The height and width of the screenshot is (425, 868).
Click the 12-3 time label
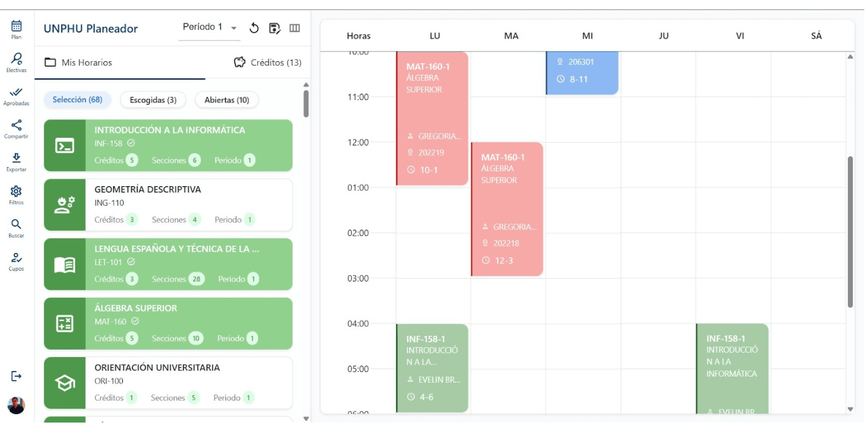[x=505, y=261]
